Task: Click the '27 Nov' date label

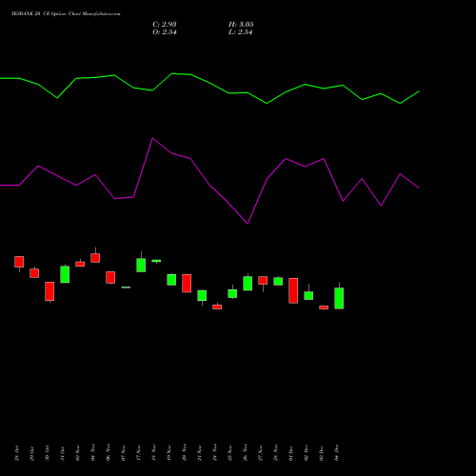Action: [x=260, y=452]
